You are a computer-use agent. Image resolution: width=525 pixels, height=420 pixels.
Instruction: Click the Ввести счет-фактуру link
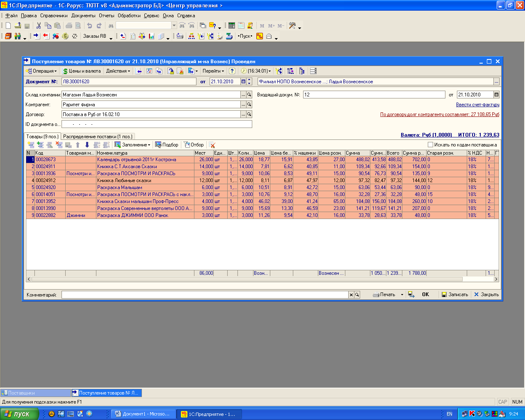pyautogui.click(x=477, y=105)
